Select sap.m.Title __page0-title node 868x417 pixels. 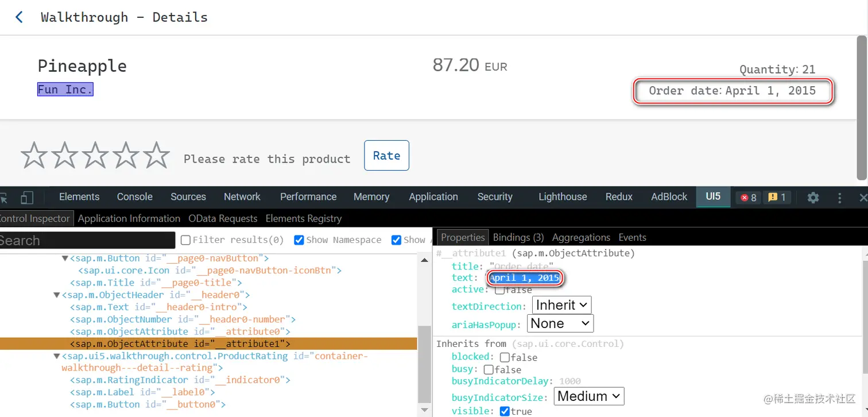click(x=156, y=283)
